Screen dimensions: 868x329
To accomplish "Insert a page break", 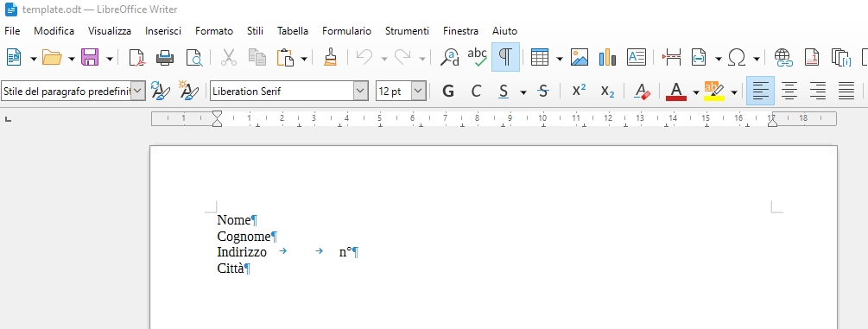I will point(671,57).
